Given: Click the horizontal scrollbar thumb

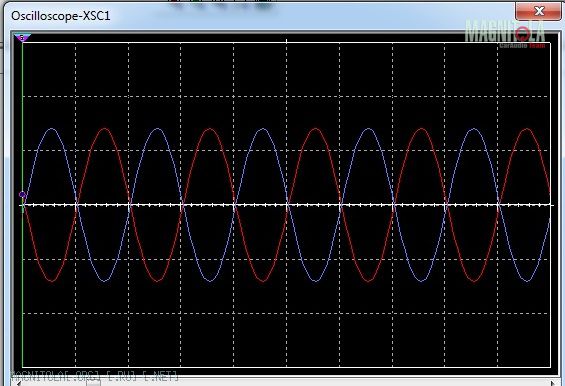Looking at the screenshot, I should point(93,383).
